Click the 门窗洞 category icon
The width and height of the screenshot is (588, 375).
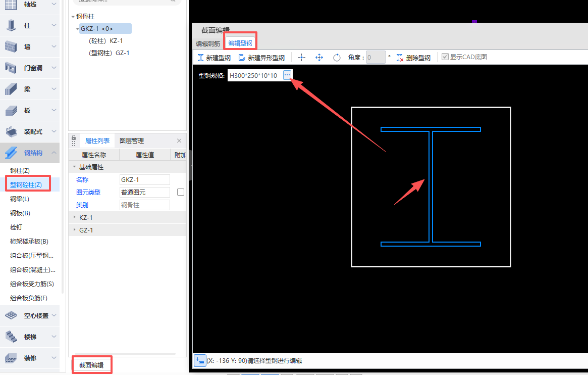[11, 68]
